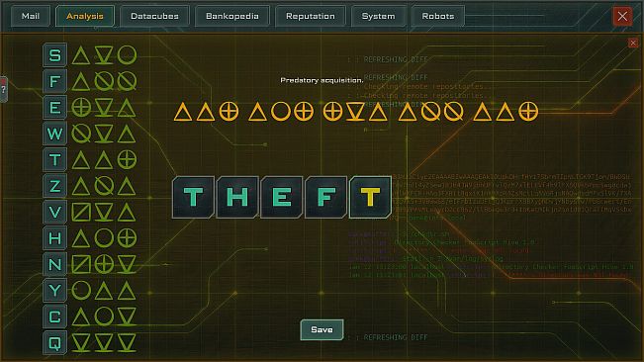Open the System tab
Image resolution: width=644 pixels, height=362 pixels.
[x=378, y=17]
